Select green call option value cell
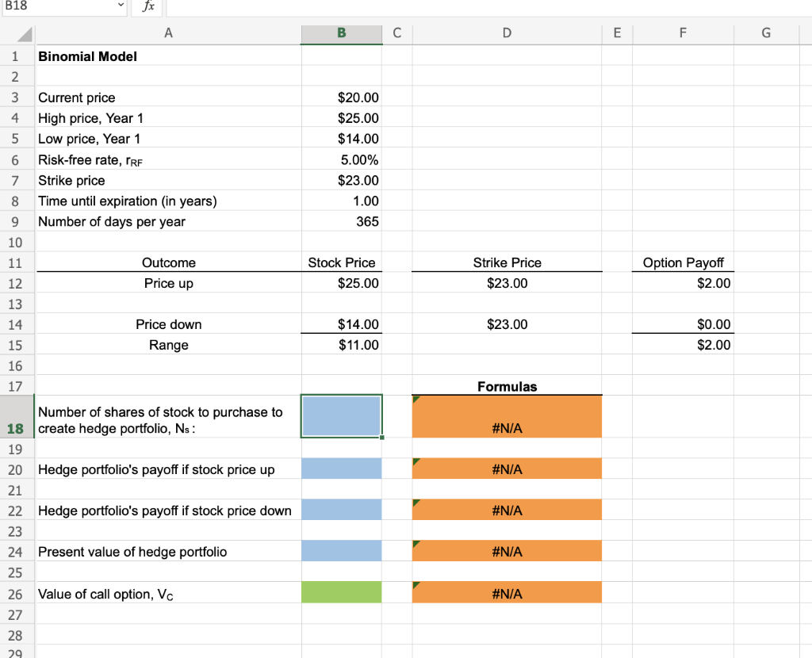The width and height of the screenshot is (812, 658). [342, 592]
